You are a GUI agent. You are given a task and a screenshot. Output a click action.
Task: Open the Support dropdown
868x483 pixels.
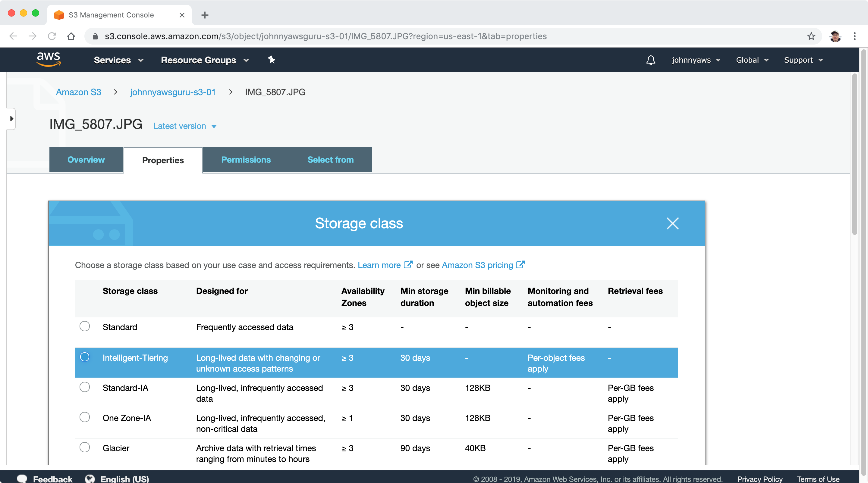(x=803, y=60)
